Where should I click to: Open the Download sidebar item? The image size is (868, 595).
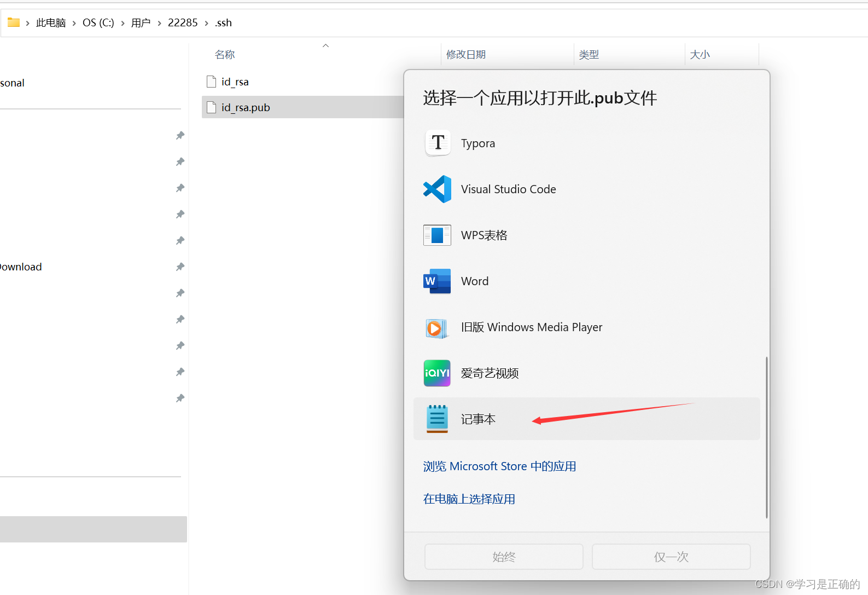click(x=21, y=267)
